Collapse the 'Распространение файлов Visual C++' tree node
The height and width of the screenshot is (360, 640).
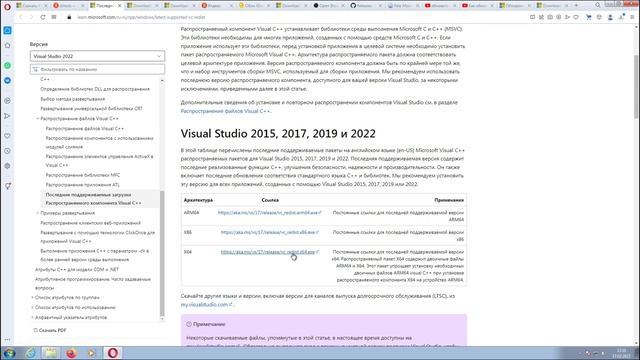point(38,118)
